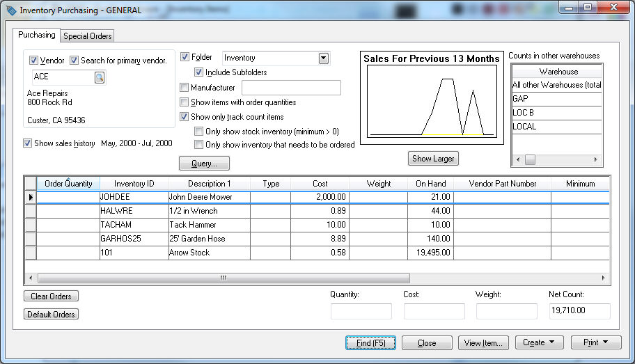Click the Inventory Purchasing title bar icon
The width and height of the screenshot is (635, 364).
[x=10, y=10]
